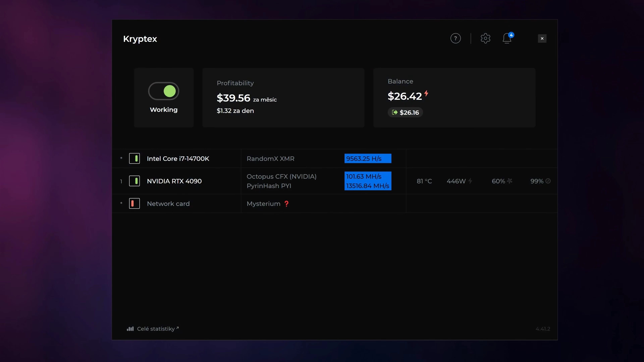Click the 60% fan speed reading
The image size is (644, 362).
pos(498,181)
